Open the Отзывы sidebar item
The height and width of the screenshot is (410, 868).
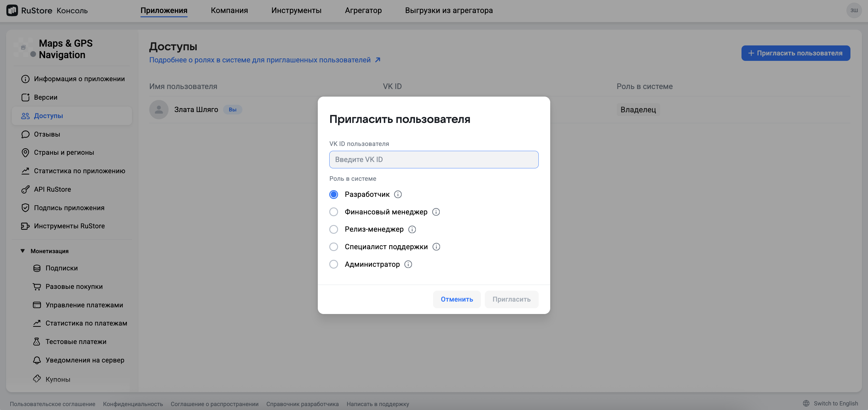tap(47, 134)
